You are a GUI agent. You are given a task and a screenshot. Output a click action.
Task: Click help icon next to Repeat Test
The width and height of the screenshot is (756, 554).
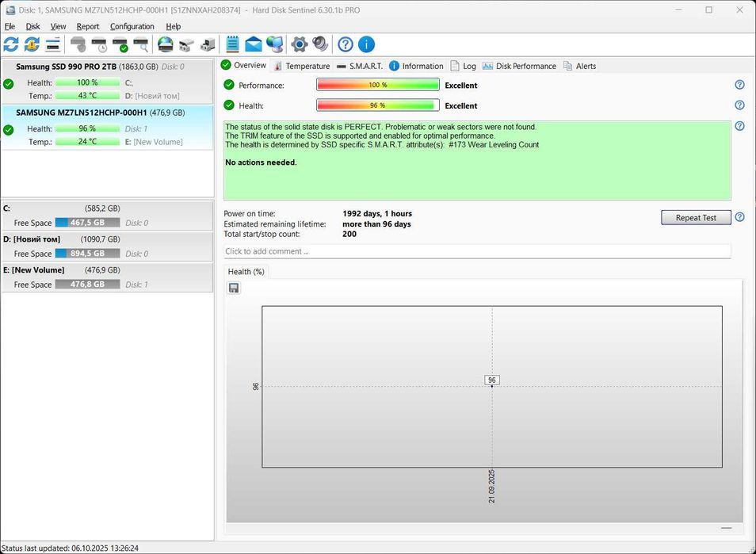pos(739,217)
